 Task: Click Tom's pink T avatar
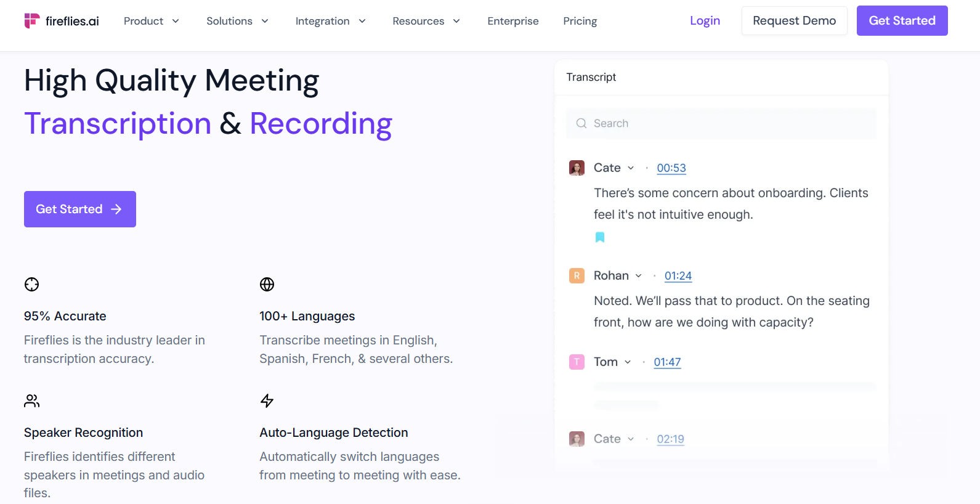point(577,362)
